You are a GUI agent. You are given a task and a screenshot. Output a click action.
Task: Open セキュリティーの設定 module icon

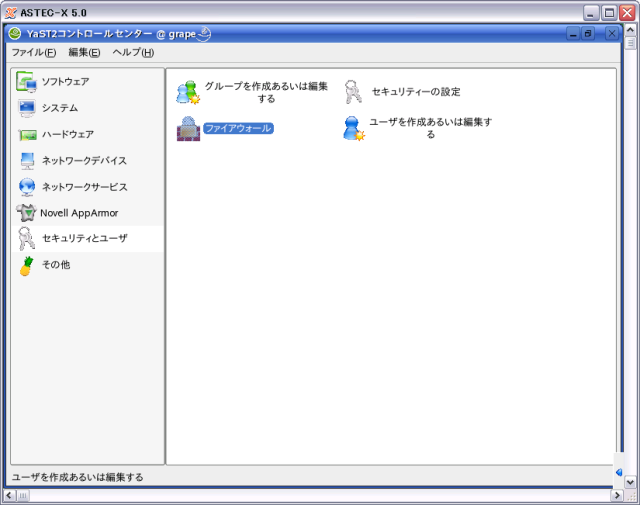(353, 92)
